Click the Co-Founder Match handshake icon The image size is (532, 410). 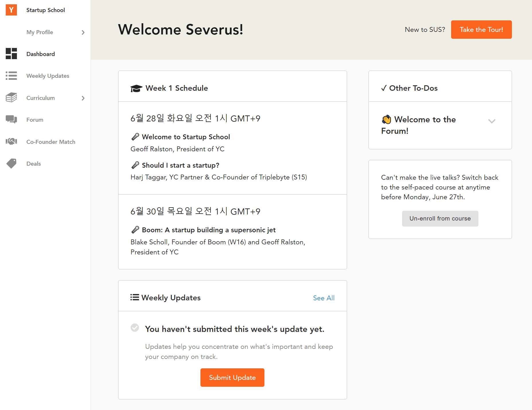(x=11, y=142)
